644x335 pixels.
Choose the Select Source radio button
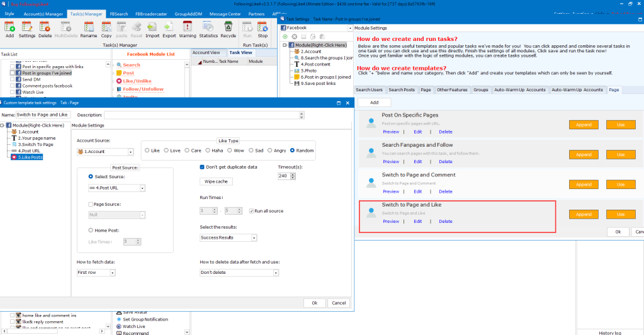click(x=91, y=176)
